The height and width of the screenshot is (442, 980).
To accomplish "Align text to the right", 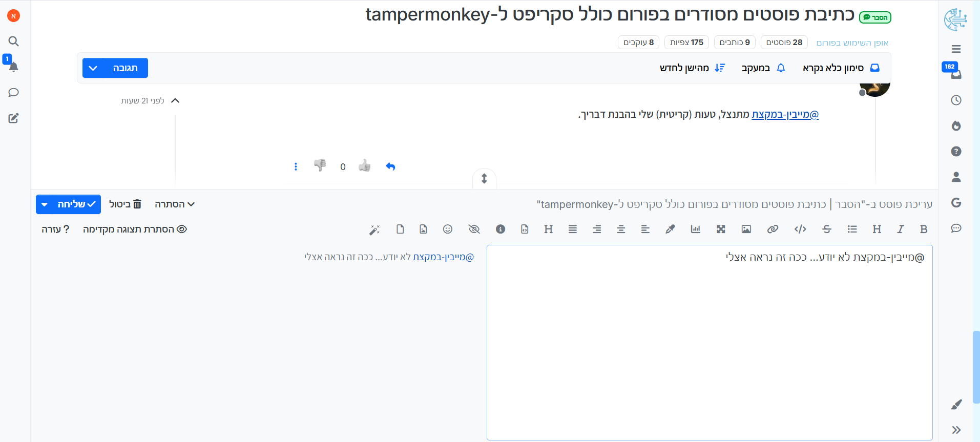I will pos(597,229).
